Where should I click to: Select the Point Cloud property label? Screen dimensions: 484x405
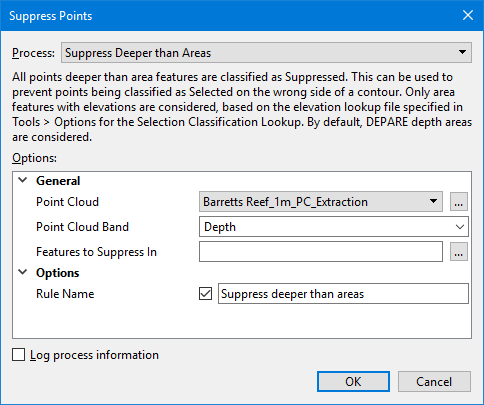point(67,202)
